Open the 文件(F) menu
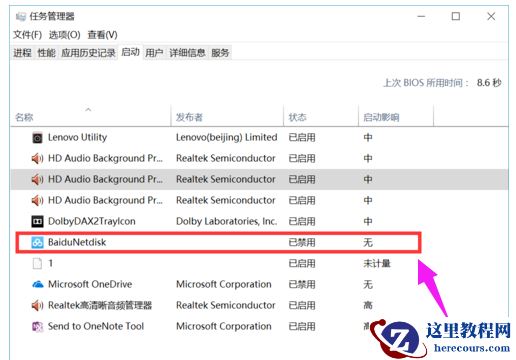The width and height of the screenshot is (516, 360). 27,35
